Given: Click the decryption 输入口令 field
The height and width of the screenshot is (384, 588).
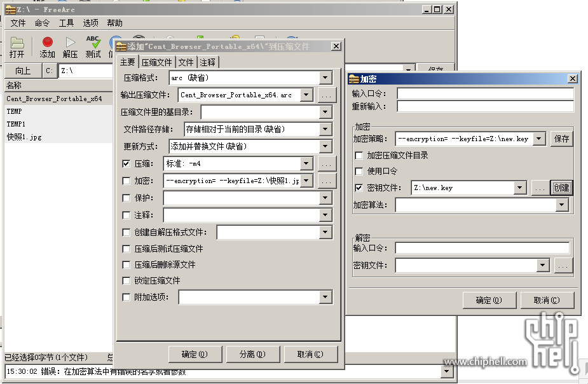Looking at the screenshot, I should 482,248.
